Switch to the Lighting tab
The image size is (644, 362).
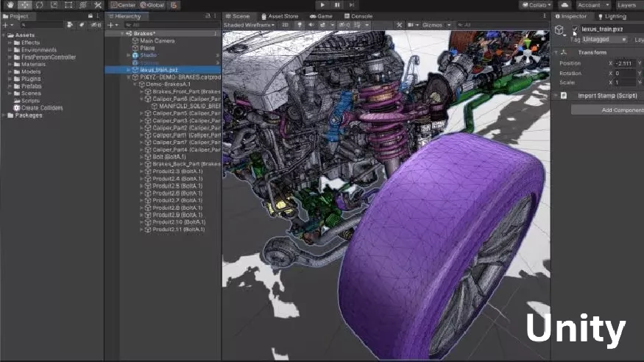click(612, 16)
